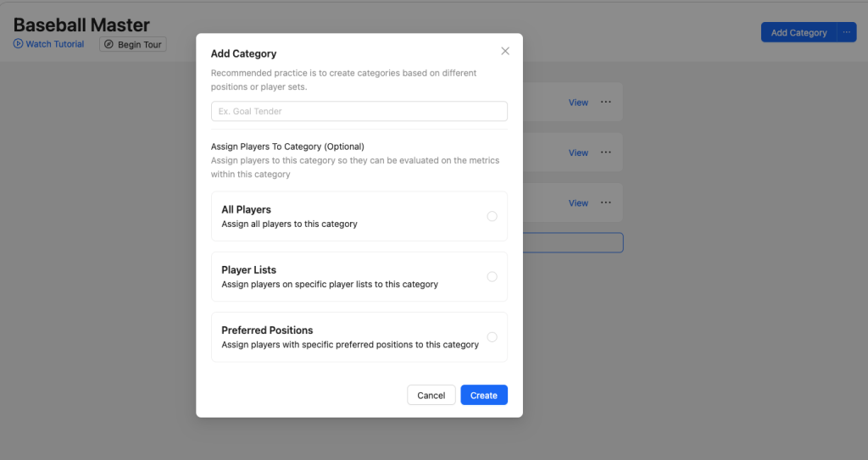The image size is (868, 460).
Task: Open the three-dot menu on the bottom category row
Action: [606, 202]
